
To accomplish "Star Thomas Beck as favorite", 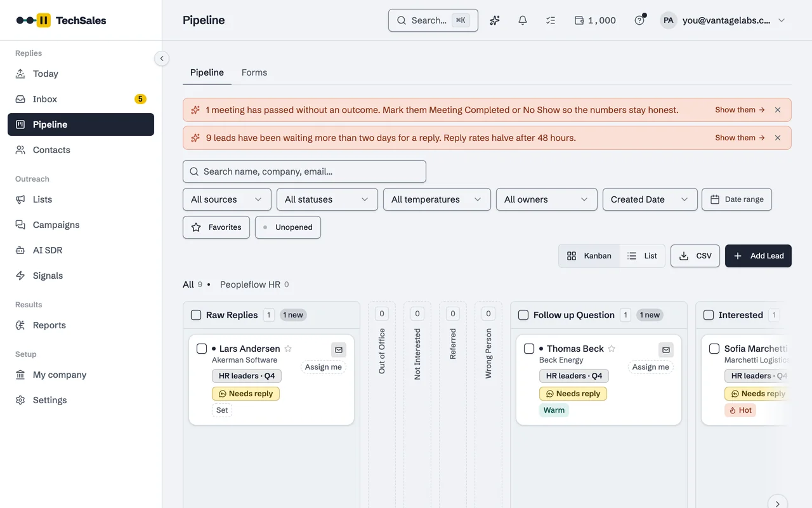I will coord(612,349).
